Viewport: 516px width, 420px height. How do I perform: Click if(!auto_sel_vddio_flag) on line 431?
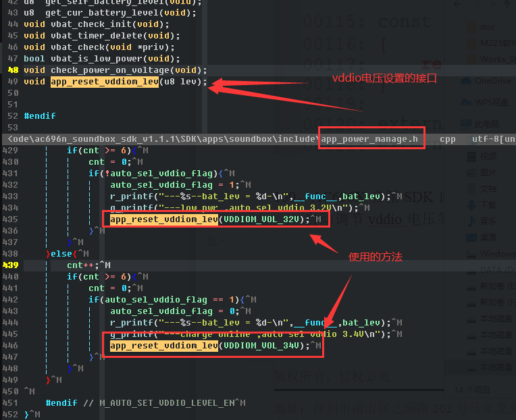[x=156, y=174]
